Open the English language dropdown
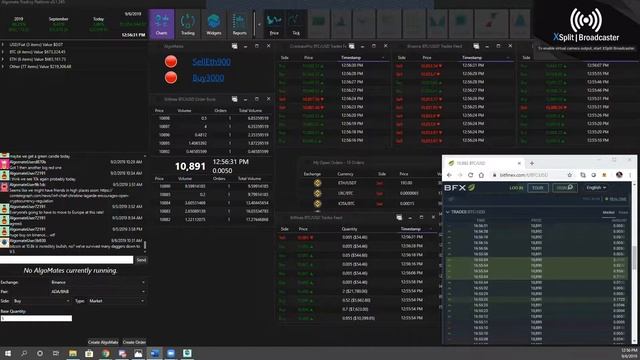The width and height of the screenshot is (640, 360). point(596,188)
